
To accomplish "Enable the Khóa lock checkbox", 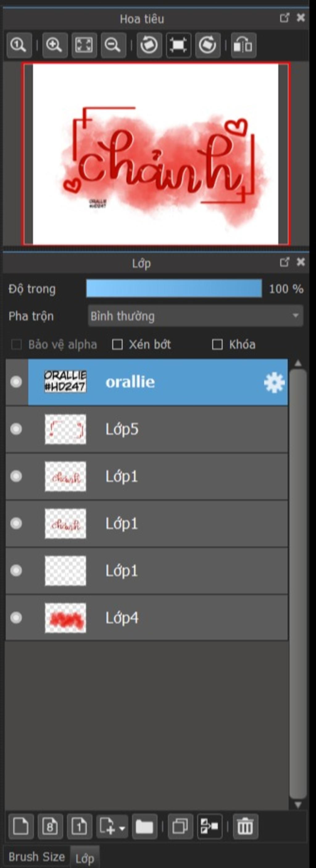I will click(217, 344).
